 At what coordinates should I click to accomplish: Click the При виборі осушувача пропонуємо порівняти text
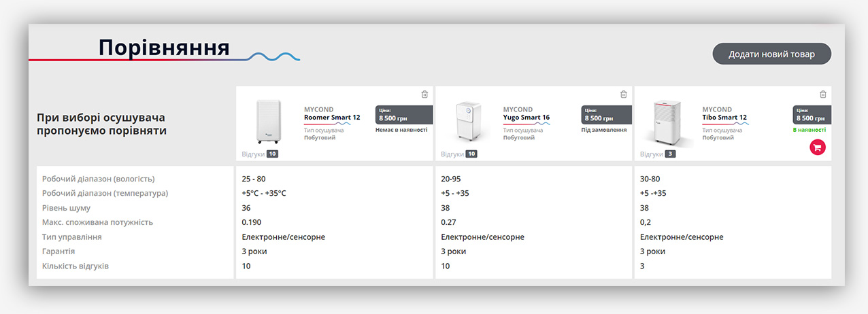click(102, 124)
